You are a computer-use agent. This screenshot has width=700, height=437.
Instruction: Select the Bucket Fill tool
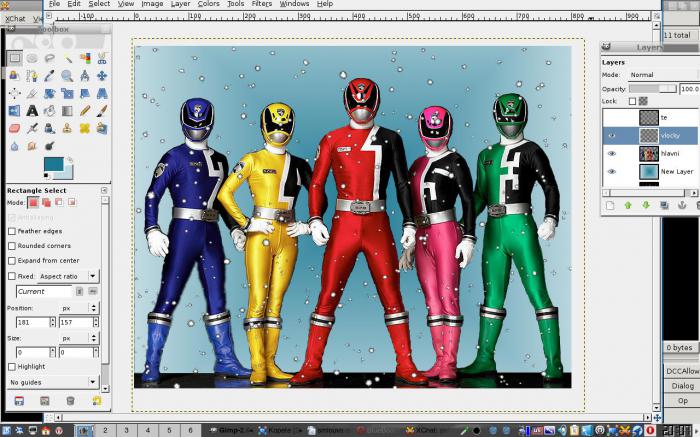pyautogui.click(x=50, y=110)
